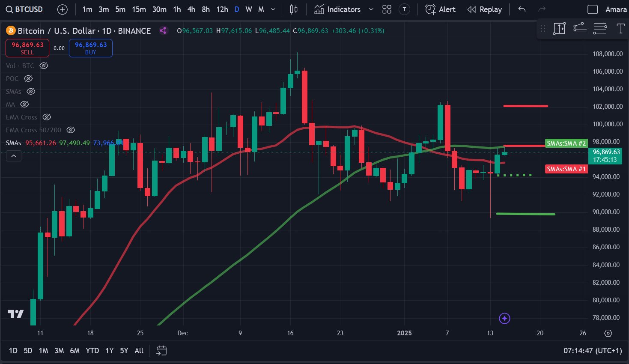Viewport: 629px width, 364px height.
Task: Select 4h timeframe
Action: point(191,9)
